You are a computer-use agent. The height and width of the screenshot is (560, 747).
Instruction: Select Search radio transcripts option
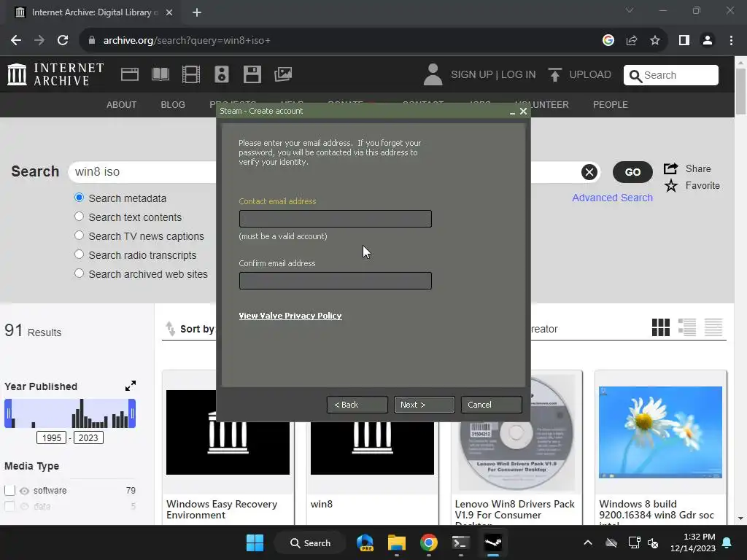tap(79, 254)
